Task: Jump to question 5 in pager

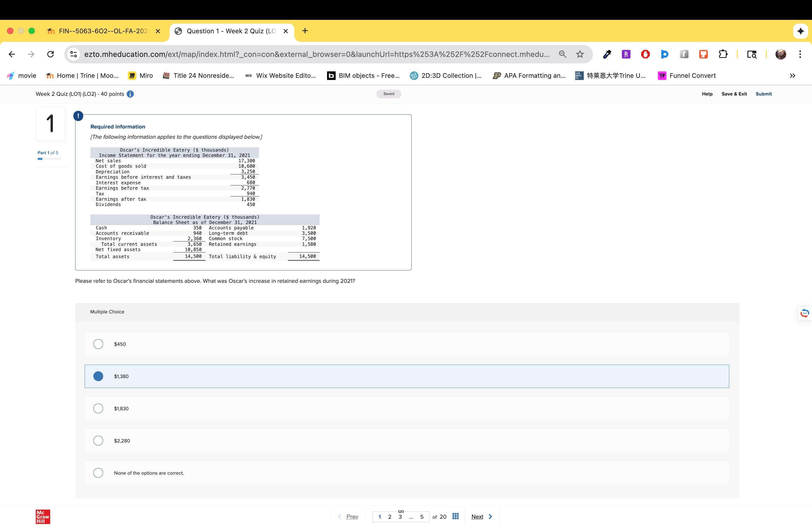Action: coord(422,517)
